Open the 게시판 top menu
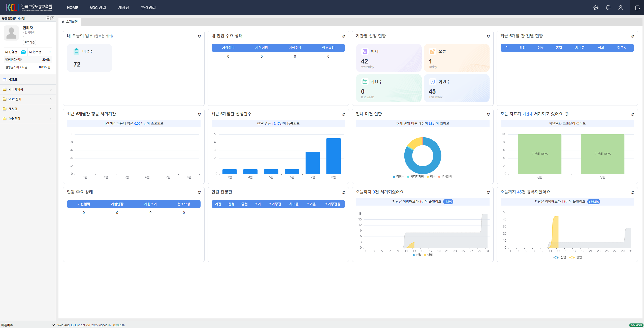644x328 pixels. [x=123, y=8]
